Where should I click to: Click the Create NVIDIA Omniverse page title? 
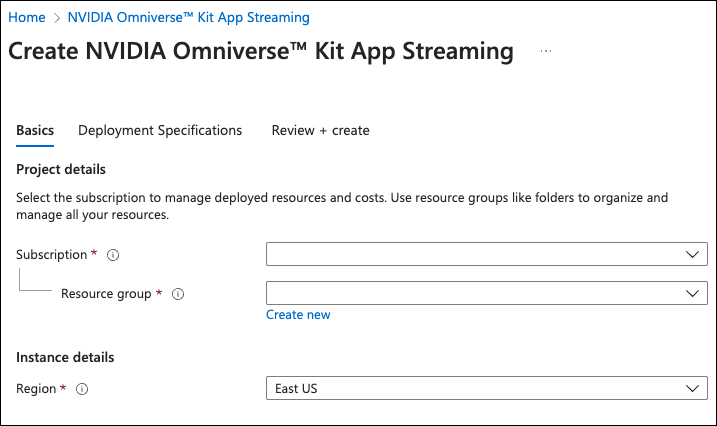[x=261, y=51]
